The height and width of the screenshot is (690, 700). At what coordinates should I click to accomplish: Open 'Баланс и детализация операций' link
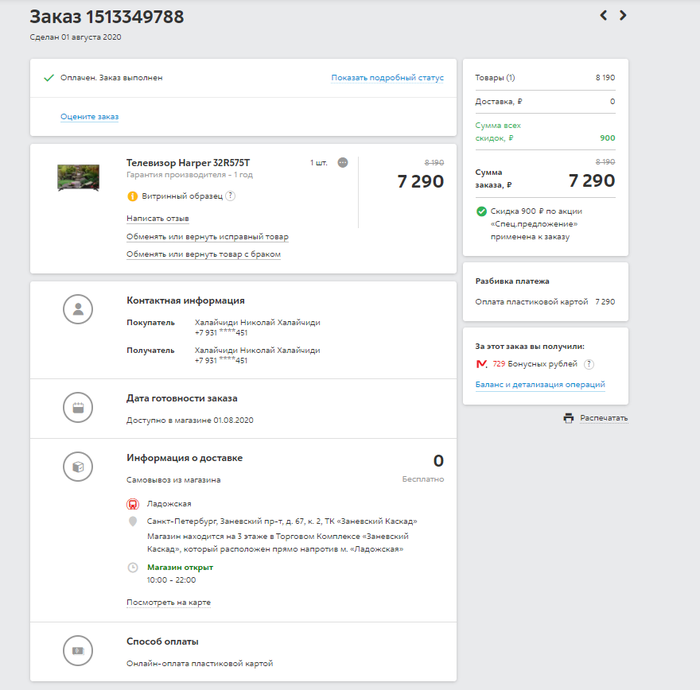540,384
